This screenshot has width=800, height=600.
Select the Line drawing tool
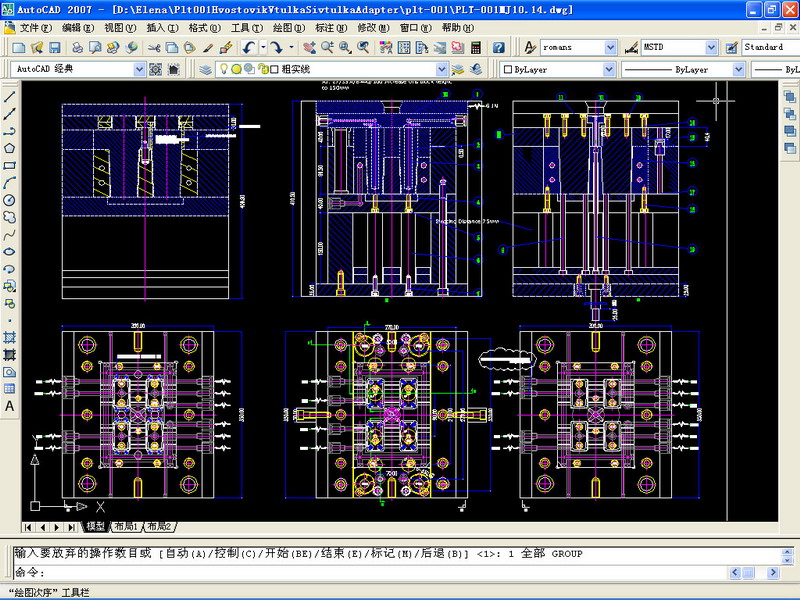click(x=10, y=97)
